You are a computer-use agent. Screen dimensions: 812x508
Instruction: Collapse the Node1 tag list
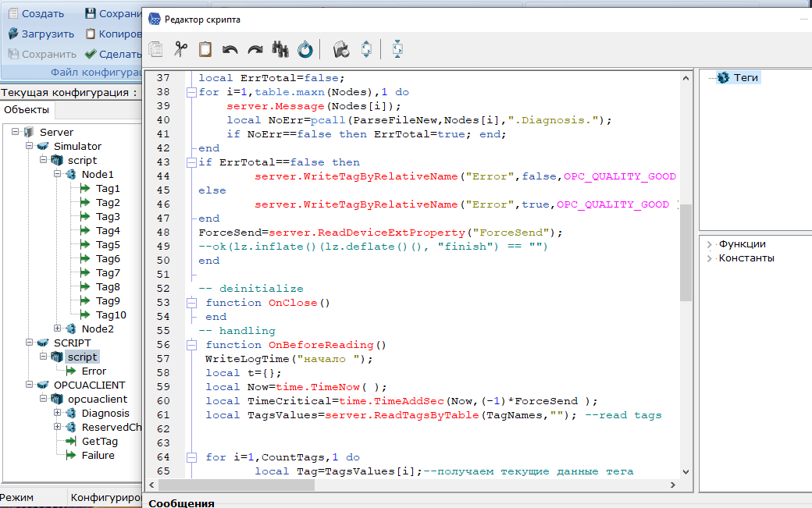click(x=57, y=174)
